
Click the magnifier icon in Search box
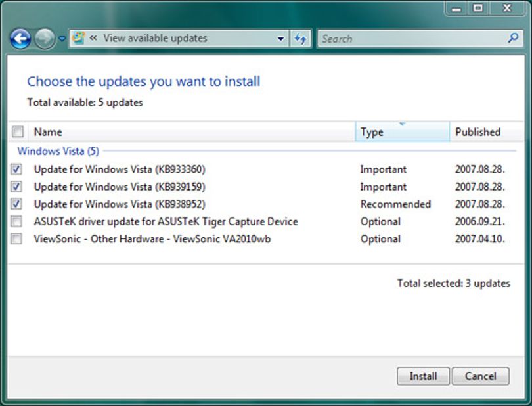click(513, 38)
